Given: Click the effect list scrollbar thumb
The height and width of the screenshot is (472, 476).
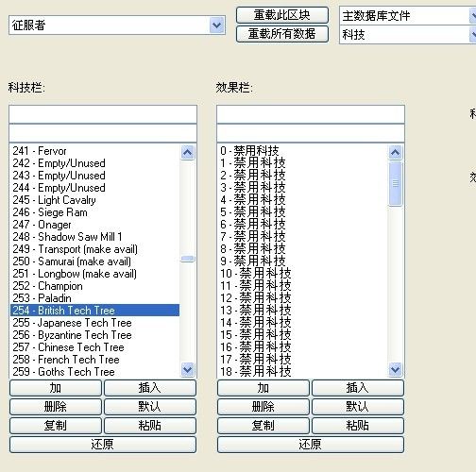Looking at the screenshot, I should (x=396, y=184).
